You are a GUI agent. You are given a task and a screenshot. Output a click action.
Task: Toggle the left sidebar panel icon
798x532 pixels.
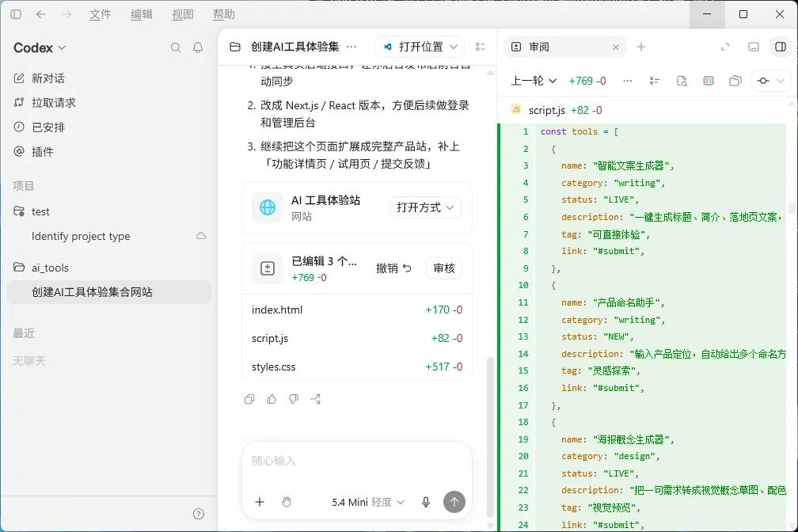click(x=16, y=14)
